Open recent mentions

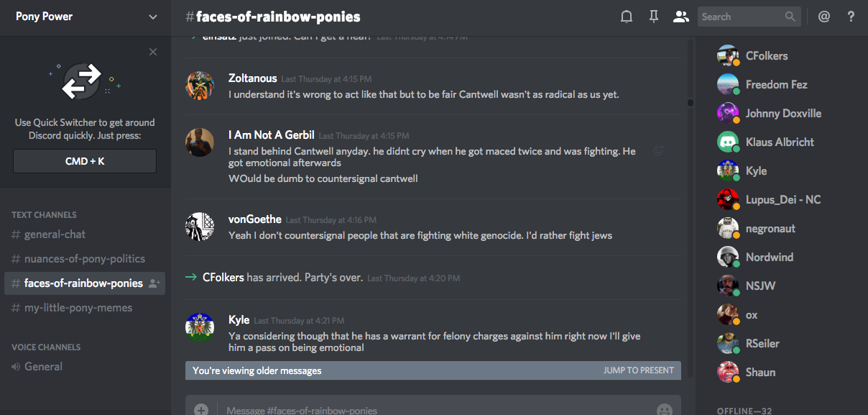point(824,17)
